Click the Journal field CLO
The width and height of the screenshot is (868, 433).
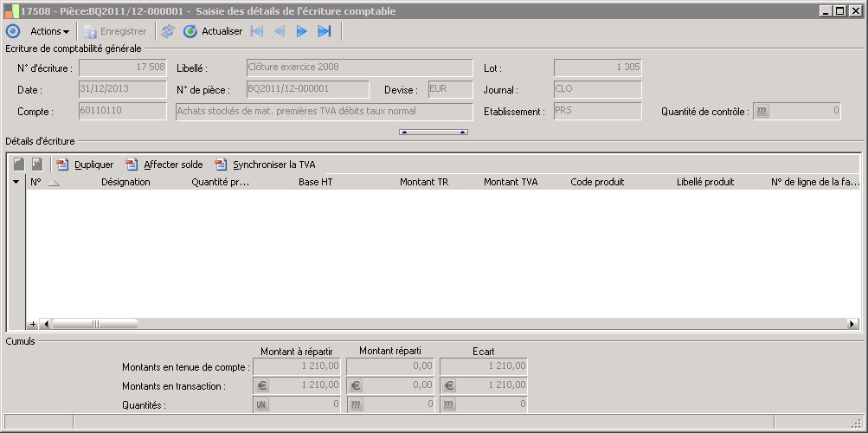pos(598,89)
